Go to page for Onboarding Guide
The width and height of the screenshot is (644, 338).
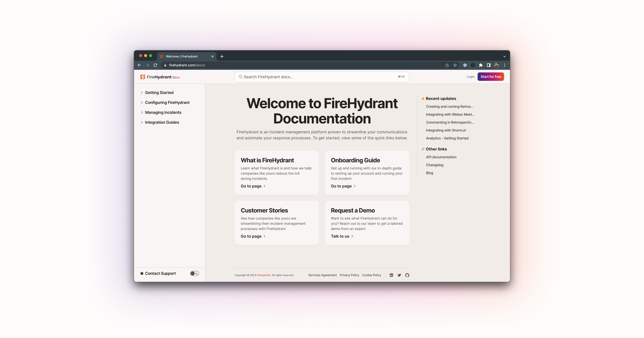coord(343,186)
